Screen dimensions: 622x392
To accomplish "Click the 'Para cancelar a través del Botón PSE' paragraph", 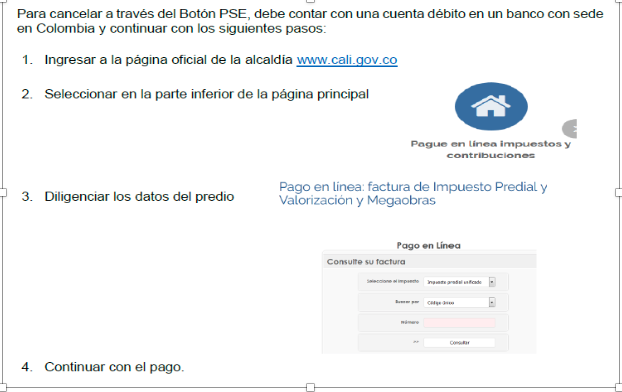I will (310, 21).
